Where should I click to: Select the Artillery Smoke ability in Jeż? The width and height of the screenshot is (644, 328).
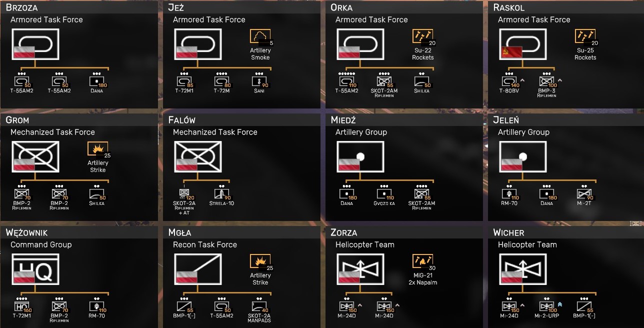pyautogui.click(x=260, y=37)
